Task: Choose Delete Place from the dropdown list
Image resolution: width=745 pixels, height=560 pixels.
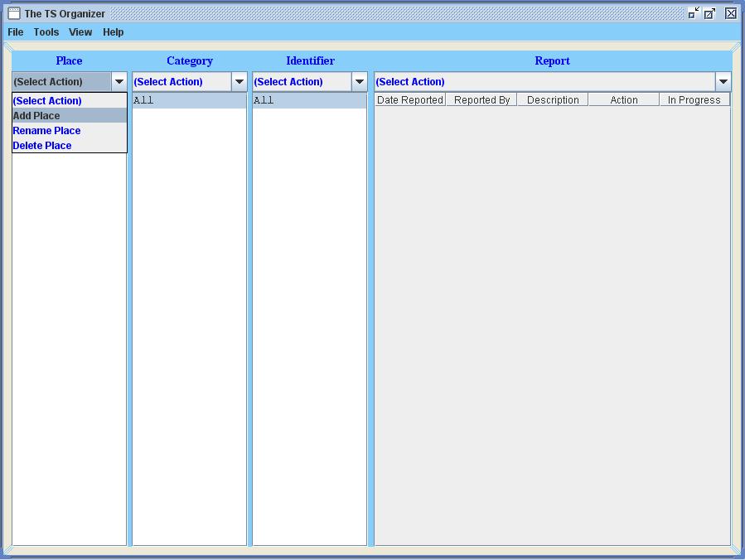Action: (x=70, y=145)
